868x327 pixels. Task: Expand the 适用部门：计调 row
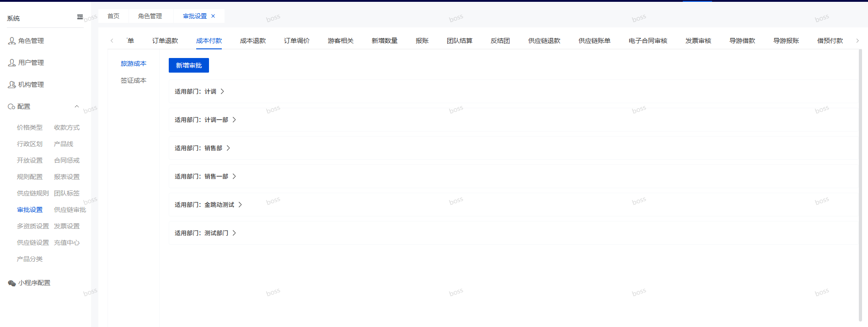222,91
